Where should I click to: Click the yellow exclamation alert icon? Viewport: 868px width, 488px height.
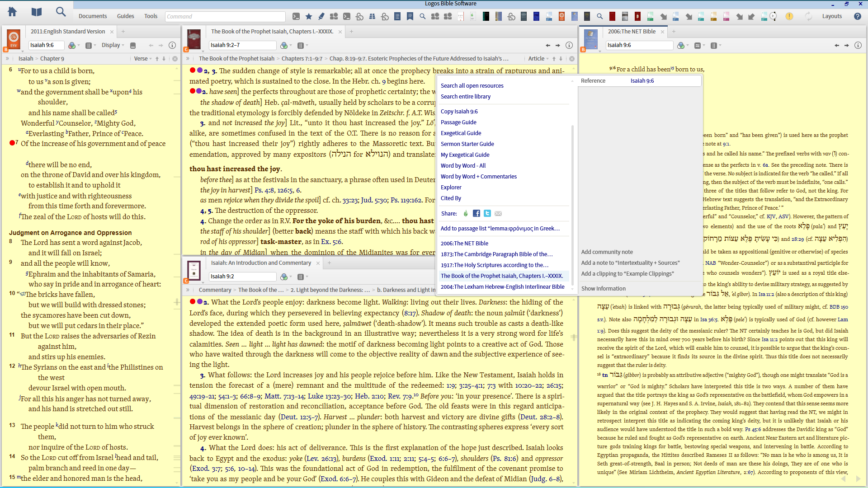click(x=789, y=16)
